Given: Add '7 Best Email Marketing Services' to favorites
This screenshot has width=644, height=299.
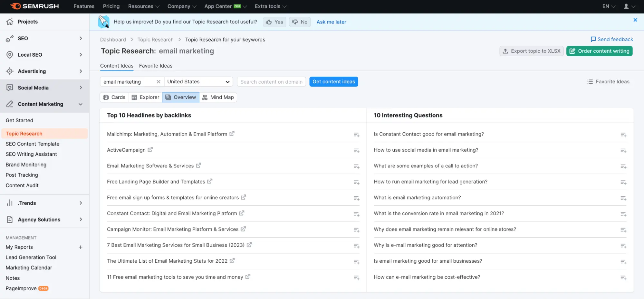Looking at the screenshot, I should point(356,246).
